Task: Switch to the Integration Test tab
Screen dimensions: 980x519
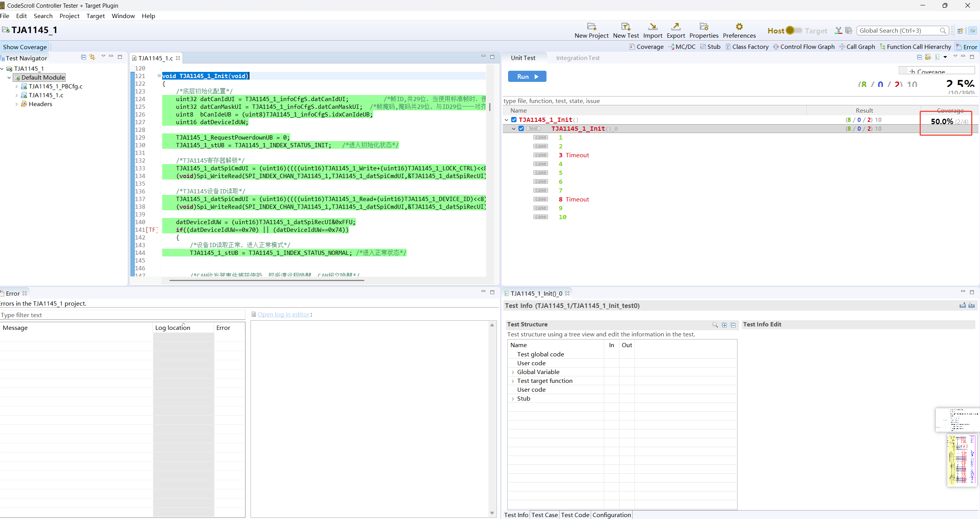Action: (577, 58)
